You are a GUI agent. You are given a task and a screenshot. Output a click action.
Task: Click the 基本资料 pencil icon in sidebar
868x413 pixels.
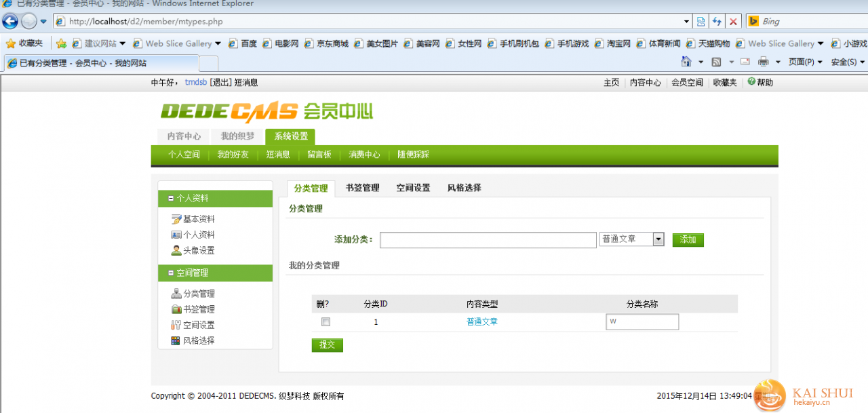point(176,219)
